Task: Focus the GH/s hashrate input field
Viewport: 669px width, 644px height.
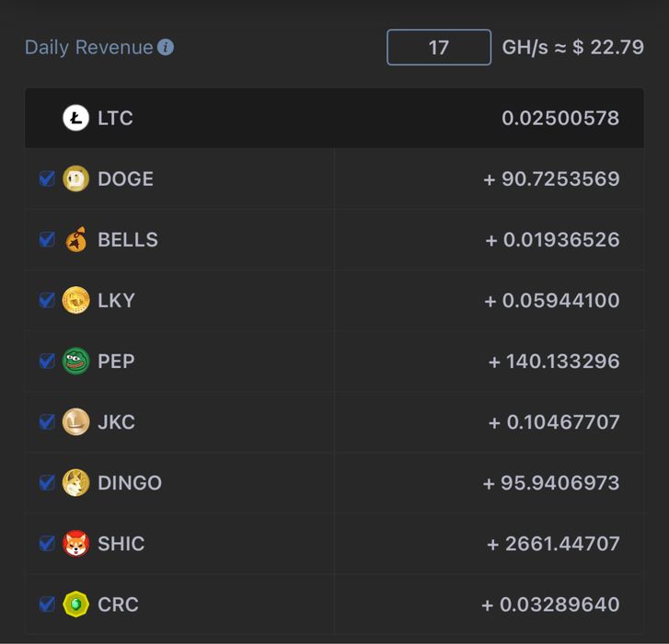Action: coord(439,47)
